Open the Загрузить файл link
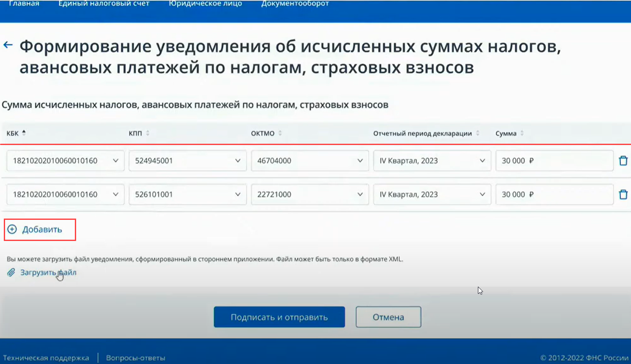Image resolution: width=631 pixels, height=364 pixels. [48, 273]
